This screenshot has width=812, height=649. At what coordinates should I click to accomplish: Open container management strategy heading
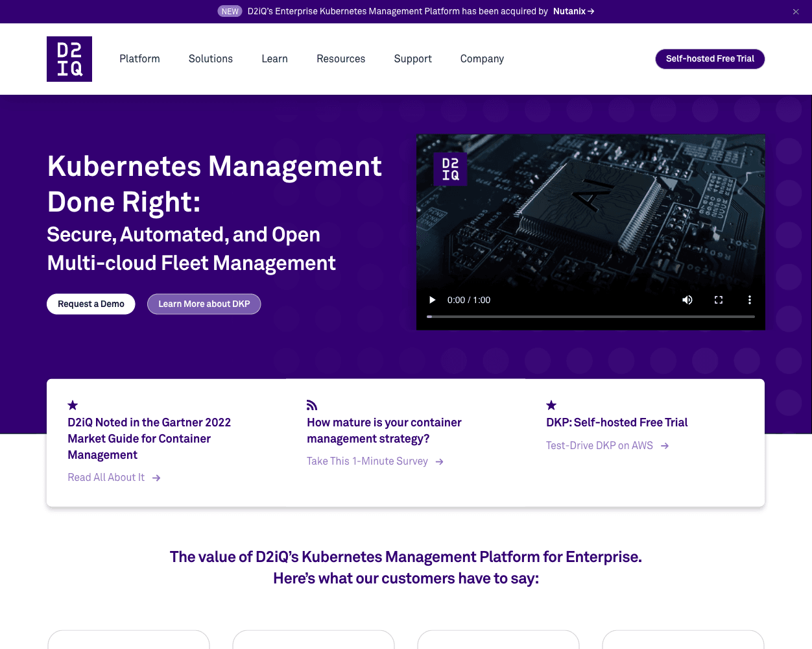coord(384,431)
